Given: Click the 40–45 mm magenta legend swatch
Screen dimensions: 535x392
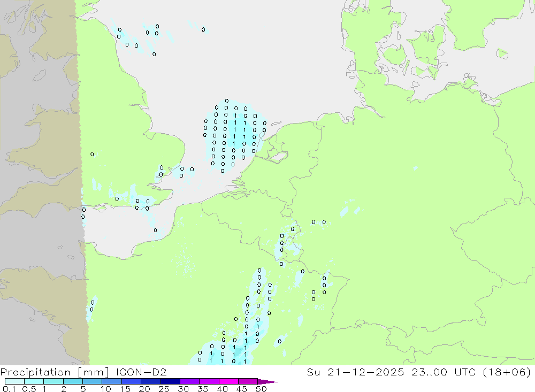Looking at the screenshot, I should click(x=228, y=381).
